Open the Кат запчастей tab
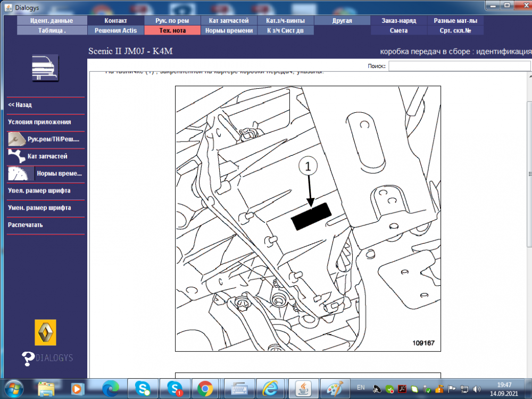The height and width of the screenshot is (399, 532). [229, 20]
